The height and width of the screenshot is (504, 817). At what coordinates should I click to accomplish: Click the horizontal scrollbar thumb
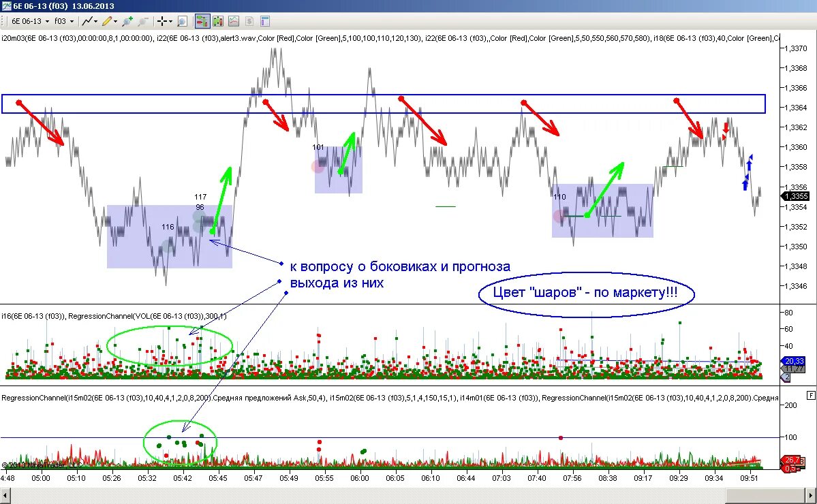tap(765, 496)
